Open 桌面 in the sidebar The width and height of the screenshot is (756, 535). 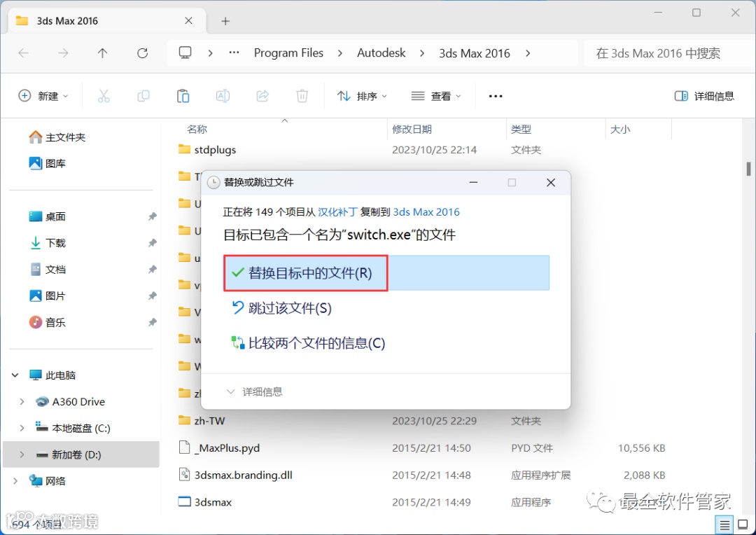(48, 216)
